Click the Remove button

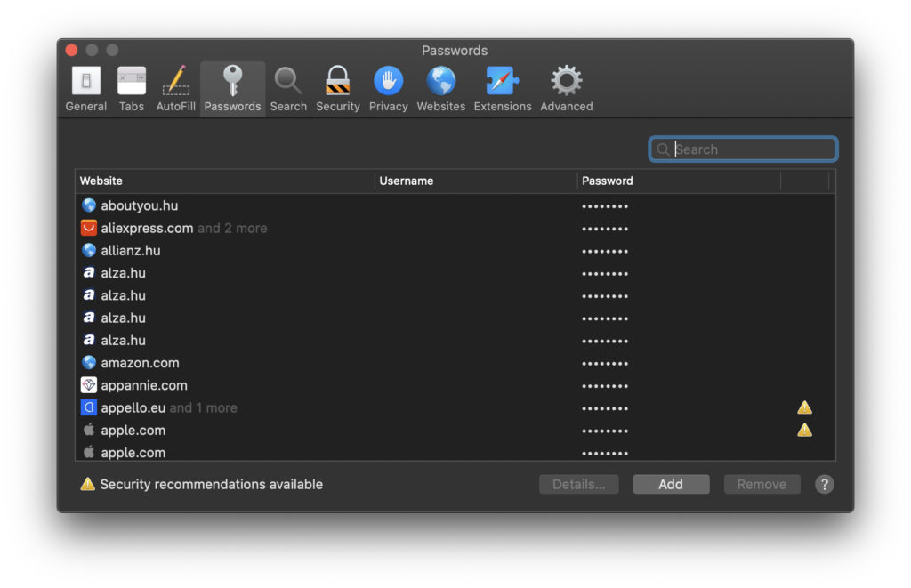[762, 484]
